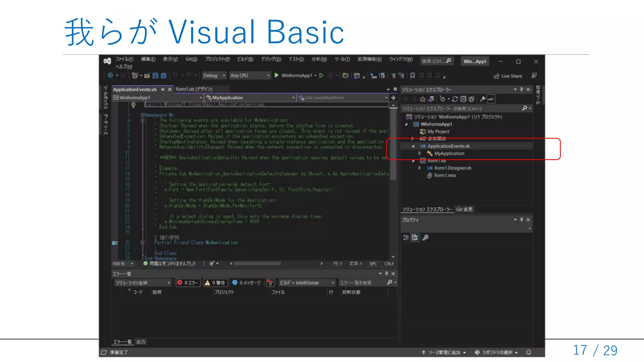Select My Project in Solution Explorer
Viewport: 644px width, 362px height.
[438, 131]
